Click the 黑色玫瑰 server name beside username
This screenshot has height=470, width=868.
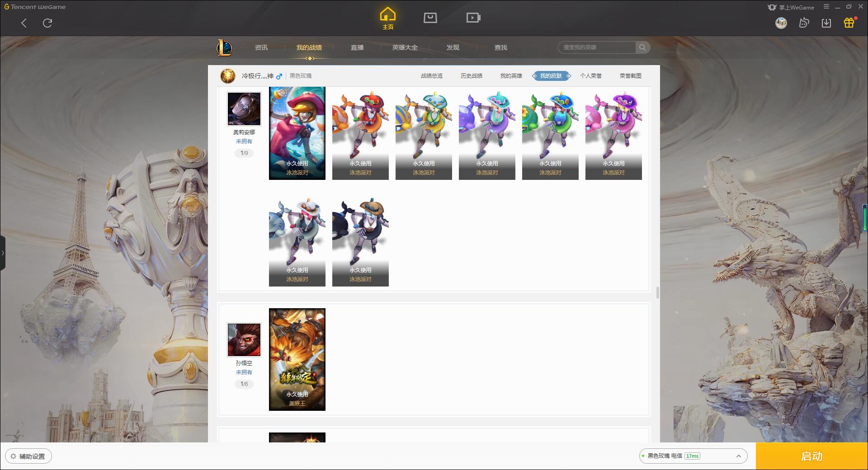click(x=301, y=76)
